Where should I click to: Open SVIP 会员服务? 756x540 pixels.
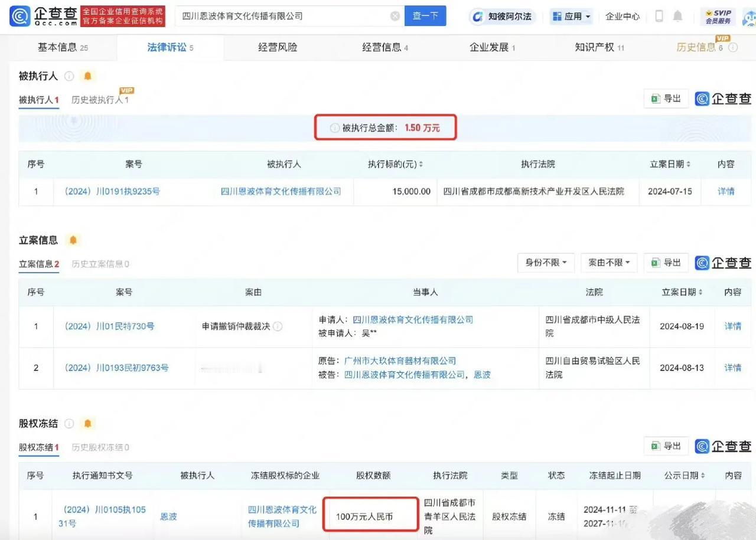pyautogui.click(x=718, y=17)
